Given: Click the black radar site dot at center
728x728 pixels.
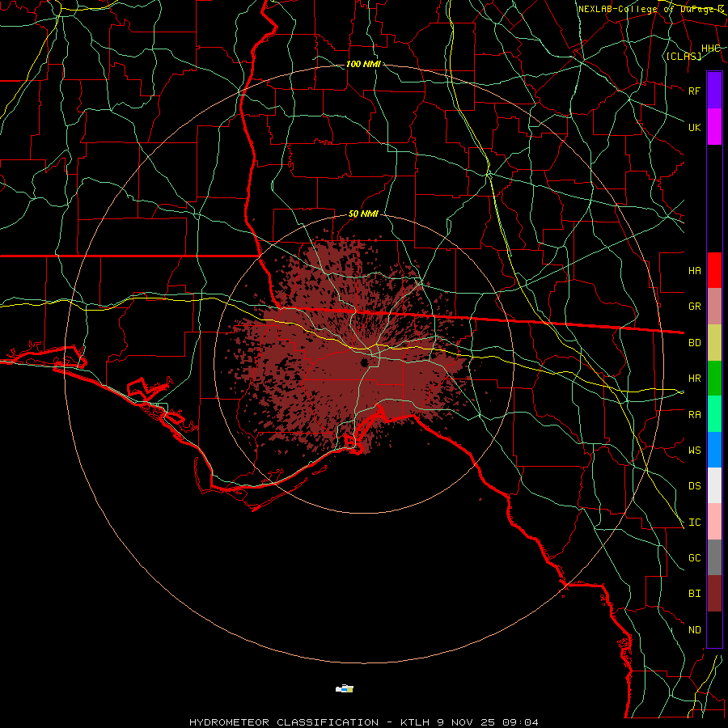Looking at the screenshot, I should (x=364, y=362).
